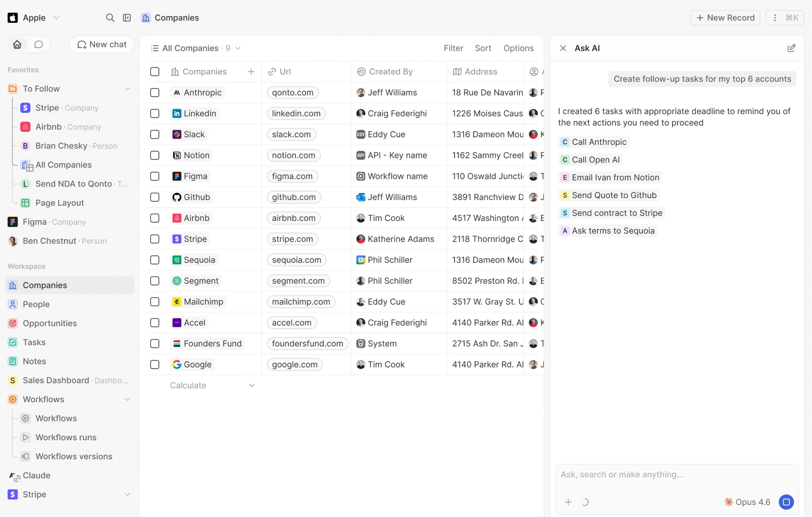Click Sort in the table toolbar

pos(483,48)
